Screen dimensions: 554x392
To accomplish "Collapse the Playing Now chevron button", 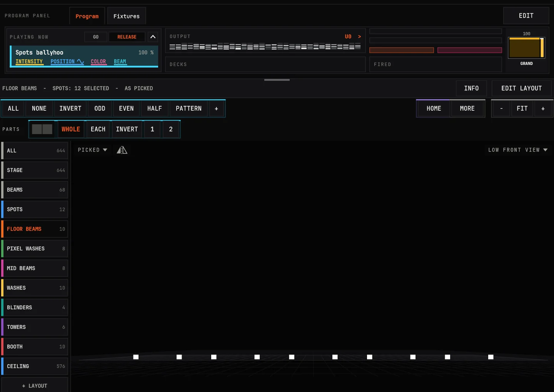I will (x=153, y=37).
